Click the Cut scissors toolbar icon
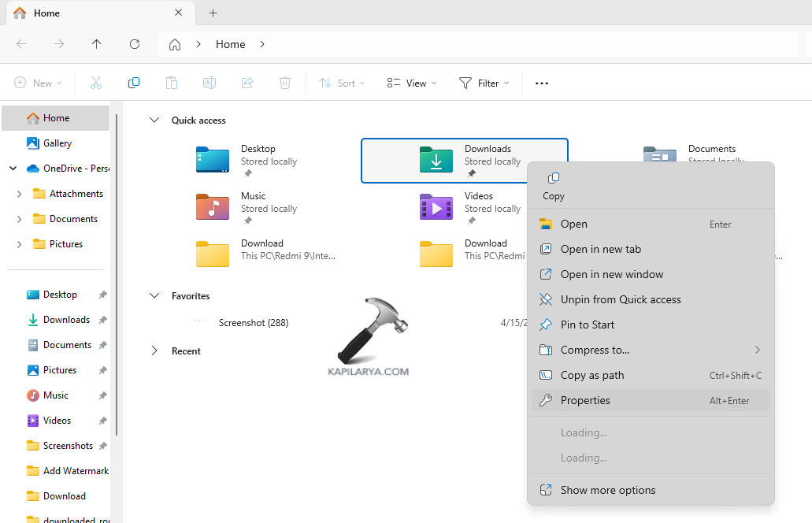 tap(96, 83)
